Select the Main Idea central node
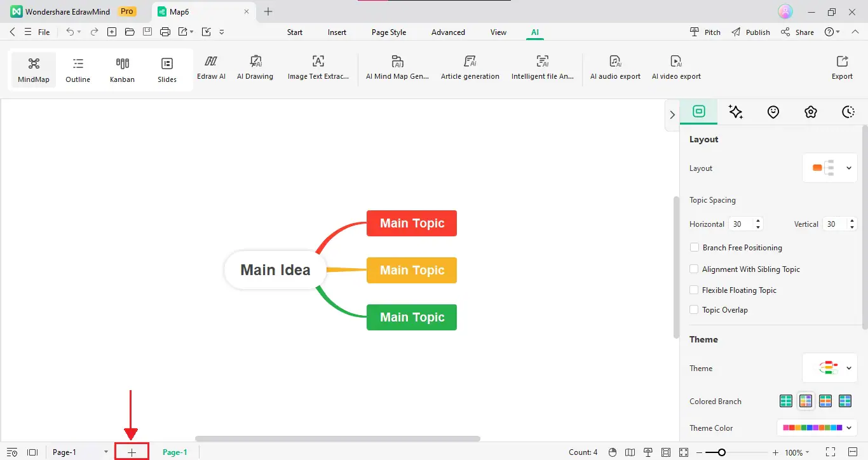Screen dimensions: 868x460 click(275, 269)
